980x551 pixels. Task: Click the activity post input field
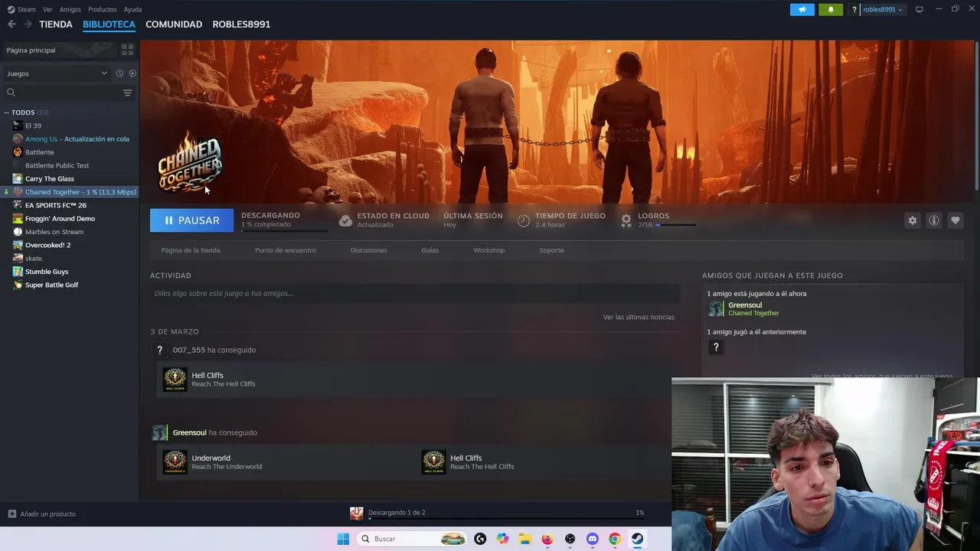click(x=415, y=293)
